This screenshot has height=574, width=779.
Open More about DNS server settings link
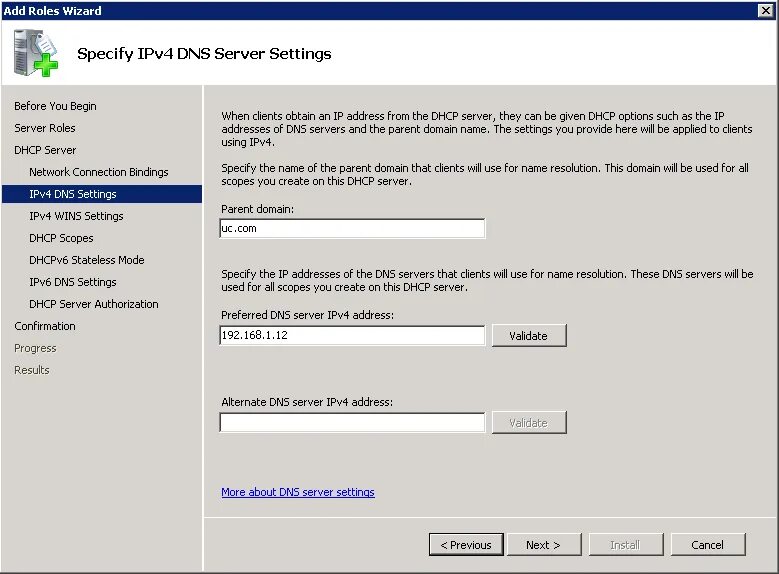[x=298, y=492]
